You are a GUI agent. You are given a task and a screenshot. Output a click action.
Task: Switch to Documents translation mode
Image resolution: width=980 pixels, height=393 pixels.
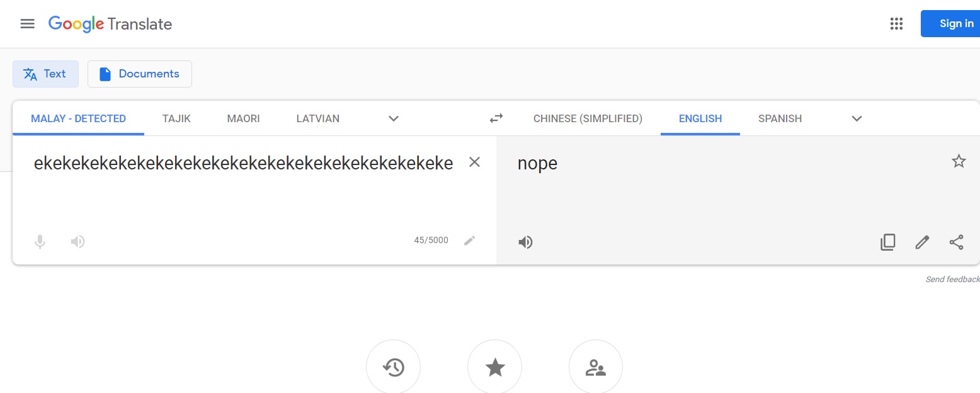139,74
